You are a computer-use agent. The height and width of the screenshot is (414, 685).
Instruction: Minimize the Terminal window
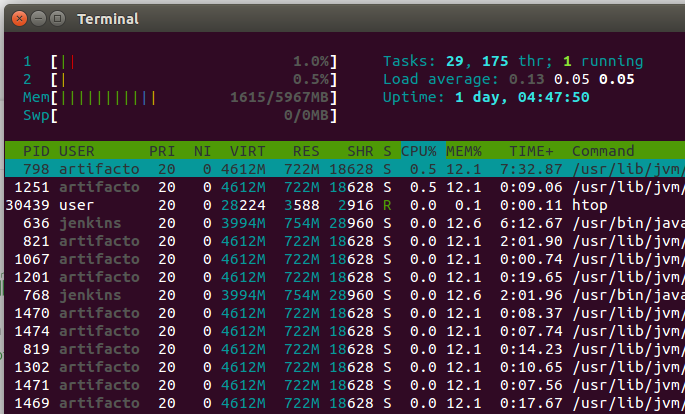coord(36,18)
